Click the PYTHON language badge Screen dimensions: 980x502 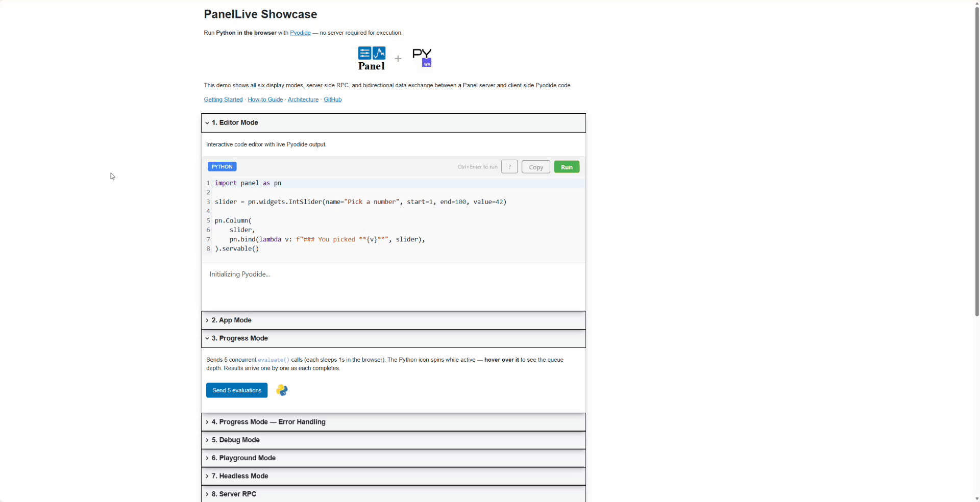coord(222,167)
